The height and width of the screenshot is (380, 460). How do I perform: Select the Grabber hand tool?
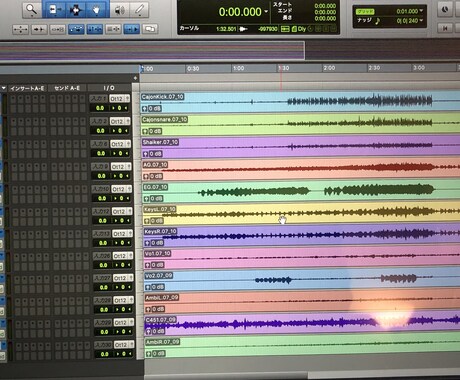[97, 9]
